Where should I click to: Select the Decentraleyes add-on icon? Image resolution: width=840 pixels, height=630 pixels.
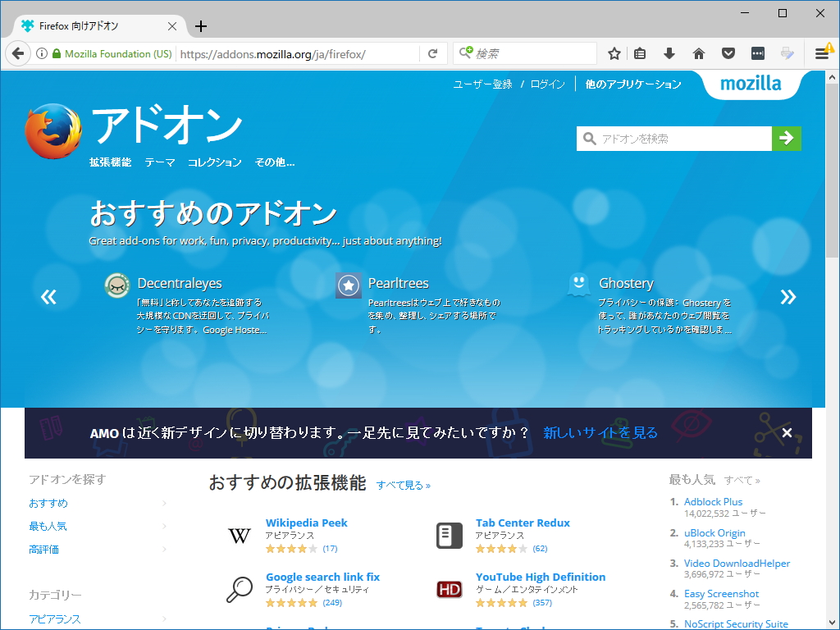[116, 285]
